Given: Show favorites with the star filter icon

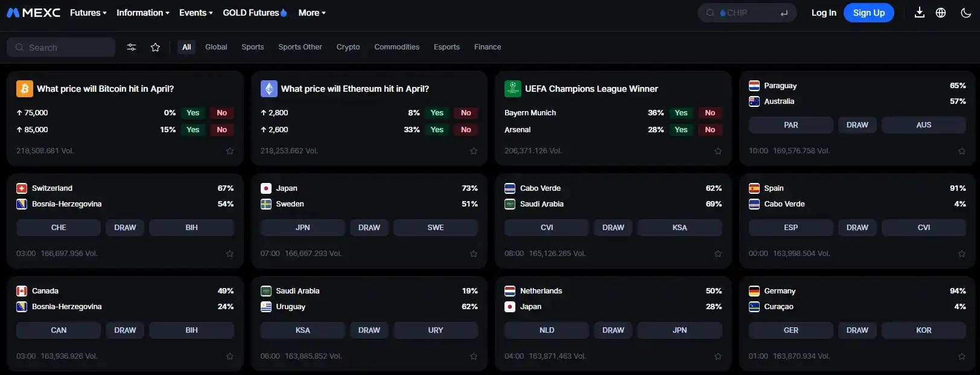Looking at the screenshot, I should (x=155, y=47).
